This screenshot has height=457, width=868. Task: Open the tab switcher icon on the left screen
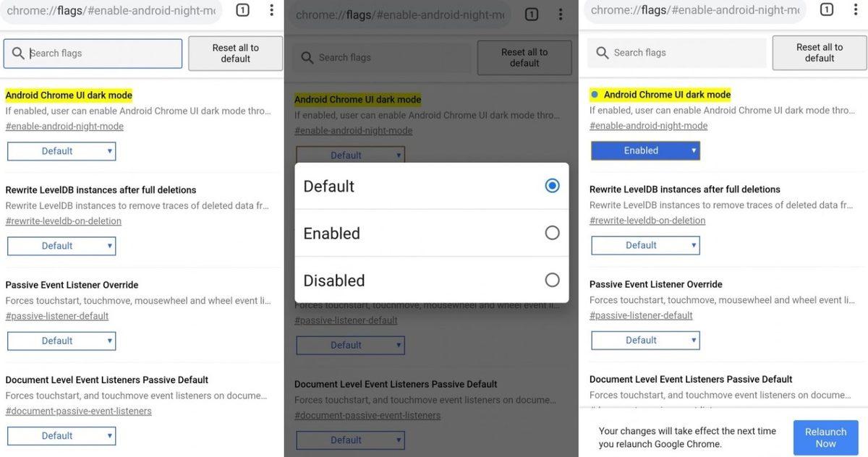coord(242,11)
